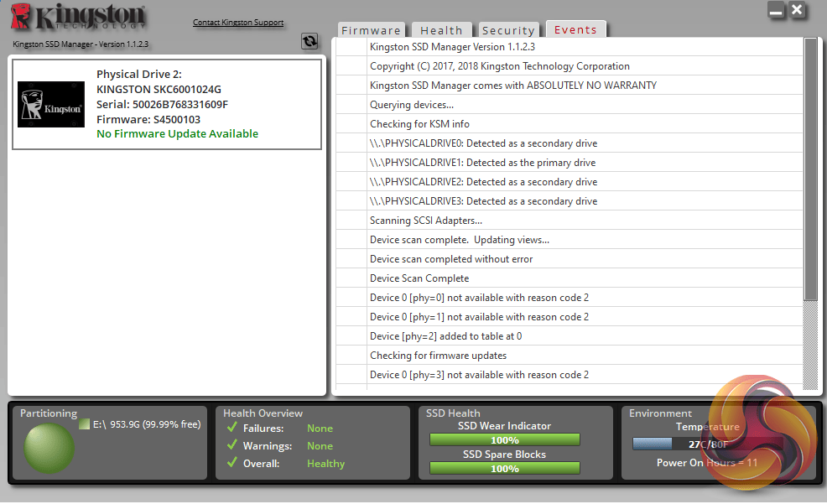Switch to the Health tab
The image size is (827, 504).
(x=441, y=30)
